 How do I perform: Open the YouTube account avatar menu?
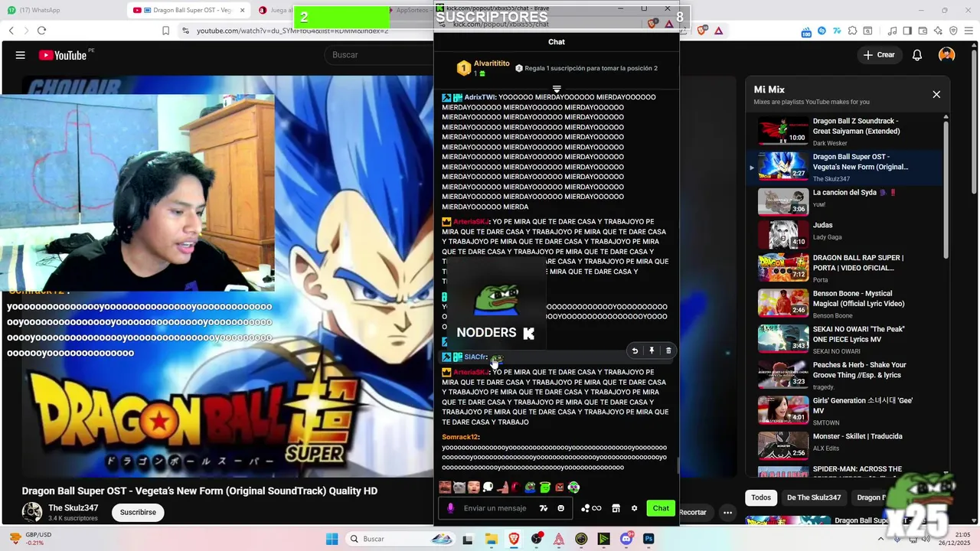(x=947, y=55)
